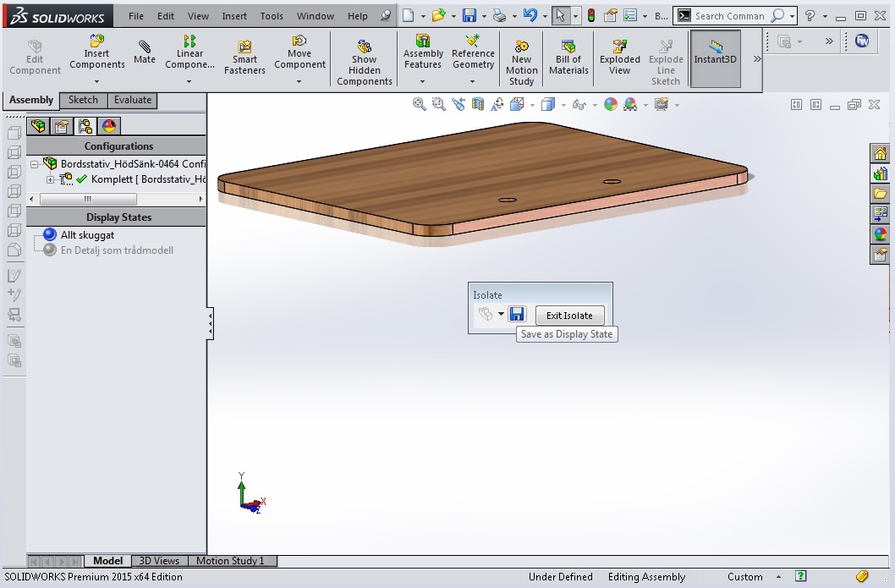Activate En Detalj som trådmodell display state
This screenshot has height=588, width=895.
117,250
